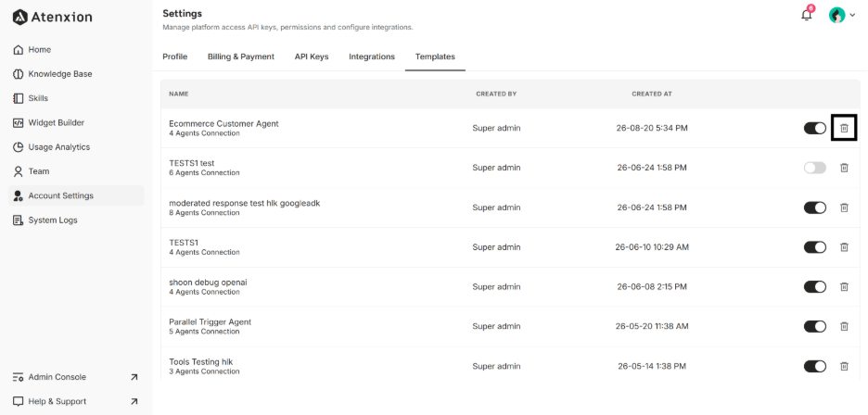The width and height of the screenshot is (868, 415).
Task: Delete the shoon debug openai template
Action: pyautogui.click(x=844, y=286)
